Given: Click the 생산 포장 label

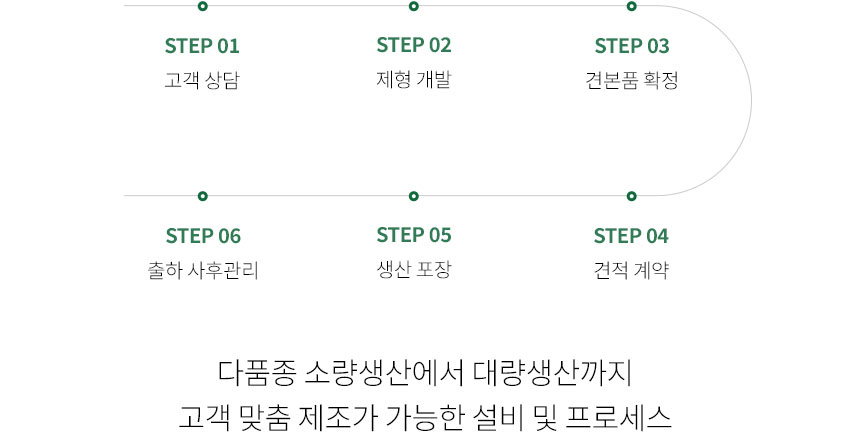Looking at the screenshot, I should point(414,269).
